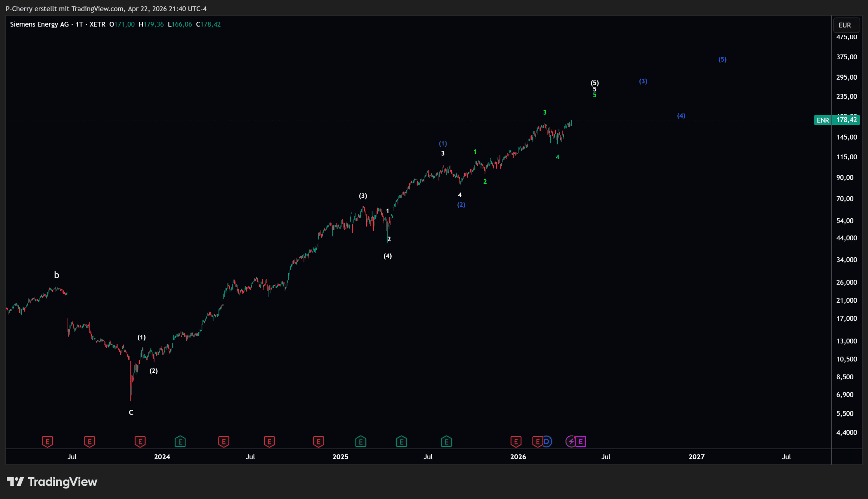This screenshot has height=499, width=868.
Task: Click the 295,00 level on price scale
Action: [x=846, y=77]
